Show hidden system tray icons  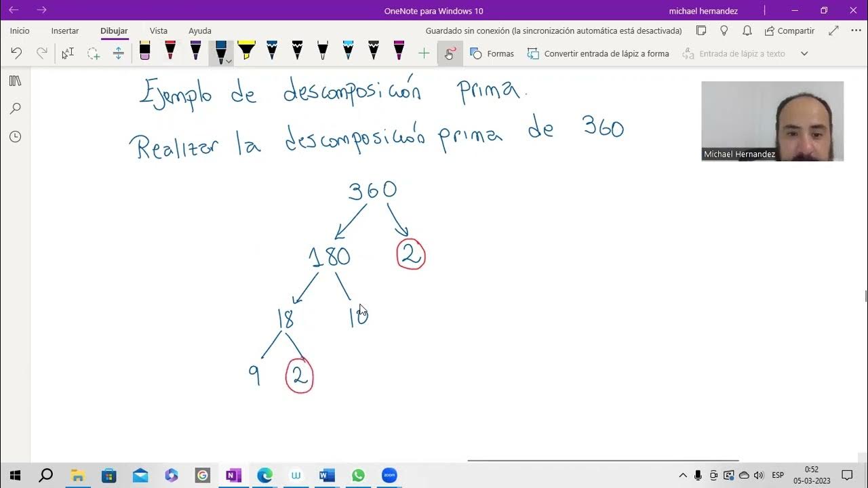coord(683,475)
